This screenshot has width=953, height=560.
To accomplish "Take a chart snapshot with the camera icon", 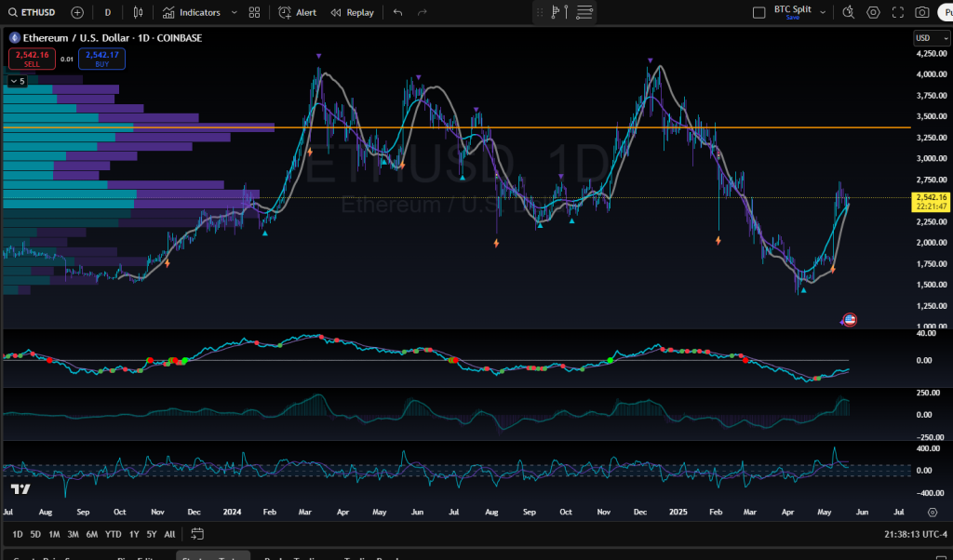I will point(922,12).
